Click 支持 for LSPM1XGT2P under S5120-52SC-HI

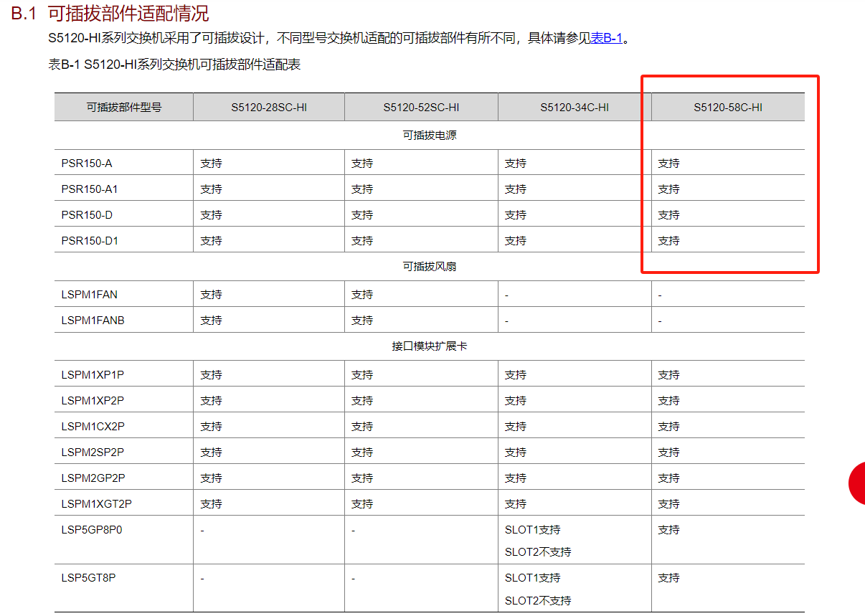[x=362, y=504]
